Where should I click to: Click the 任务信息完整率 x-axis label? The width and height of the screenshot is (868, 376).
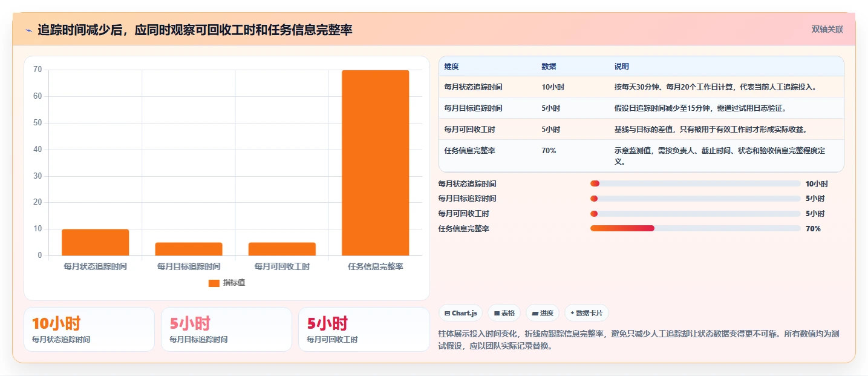[375, 266]
